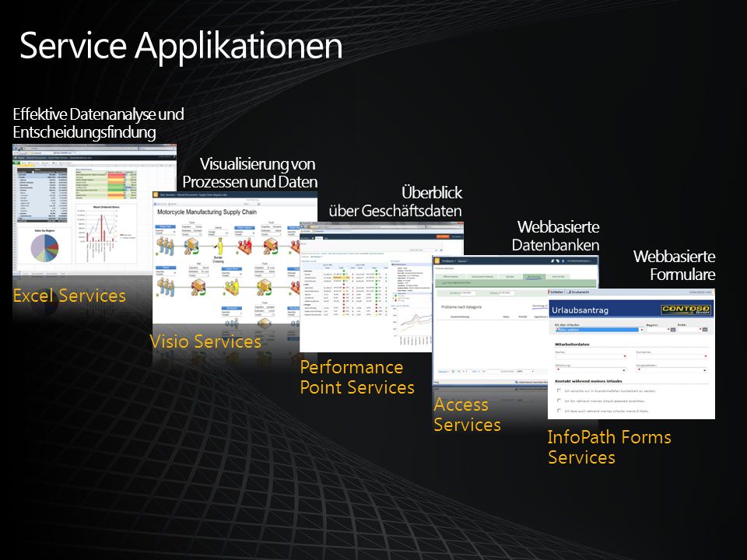Click the 'Access Services' label
Screen dimensions: 747x560
pos(467,415)
